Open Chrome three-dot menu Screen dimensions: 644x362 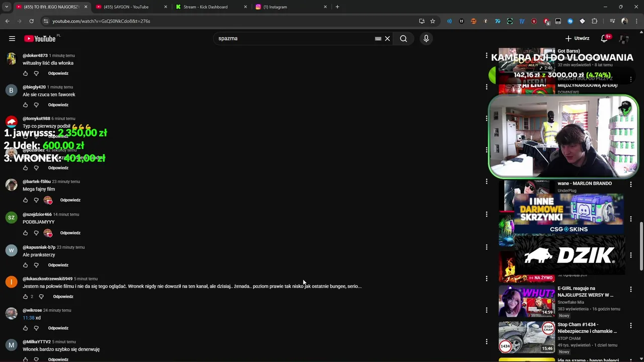coord(636,21)
